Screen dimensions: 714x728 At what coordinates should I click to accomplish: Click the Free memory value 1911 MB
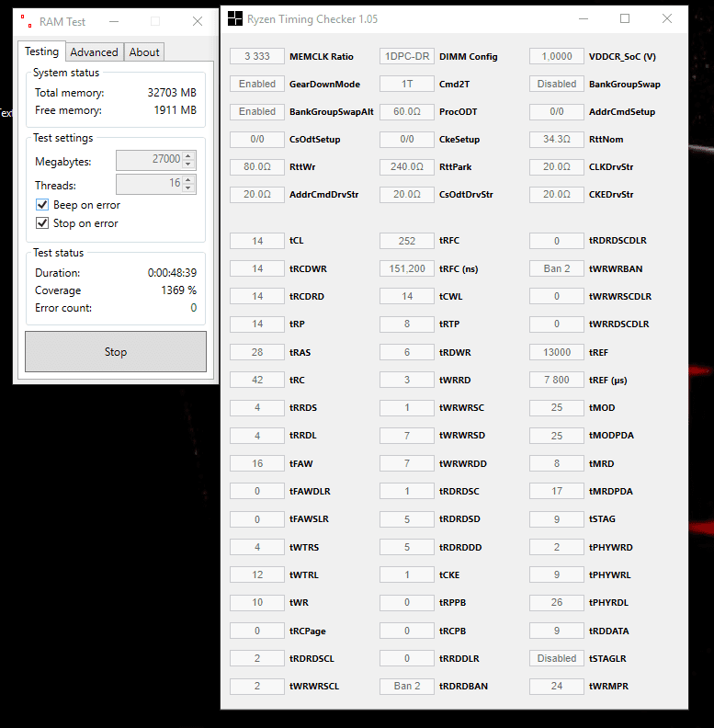175,110
